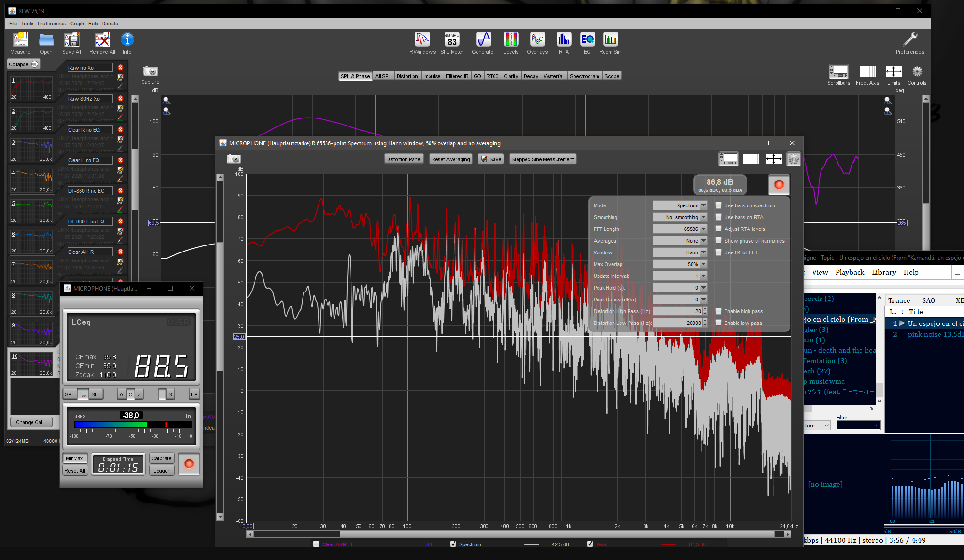Toggle RTA frequency axis icon
The width and height of the screenshot is (964, 560).
751,159
